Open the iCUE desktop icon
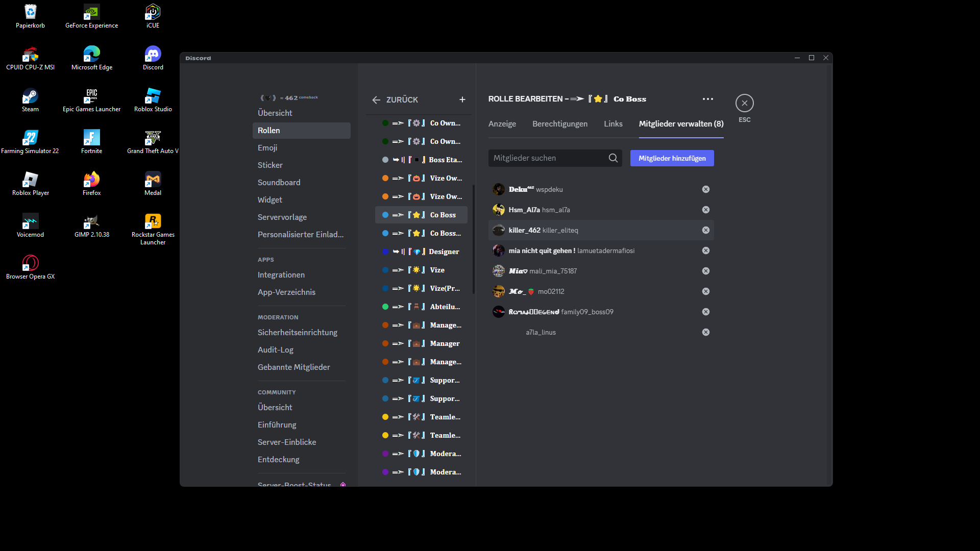 [153, 16]
